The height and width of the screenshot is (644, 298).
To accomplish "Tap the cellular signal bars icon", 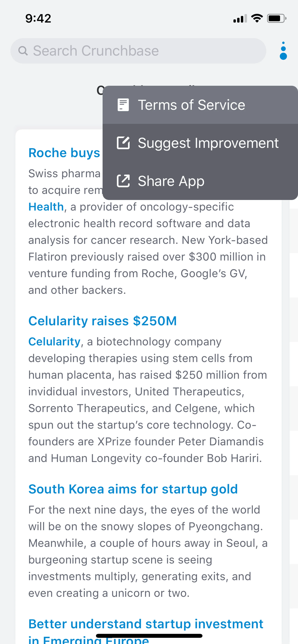I will click(240, 19).
